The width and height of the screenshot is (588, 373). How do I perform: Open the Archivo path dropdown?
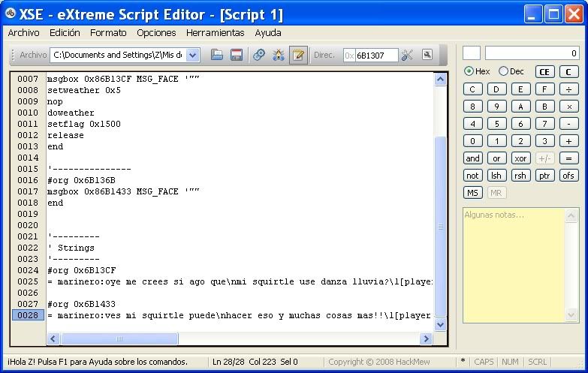point(193,55)
